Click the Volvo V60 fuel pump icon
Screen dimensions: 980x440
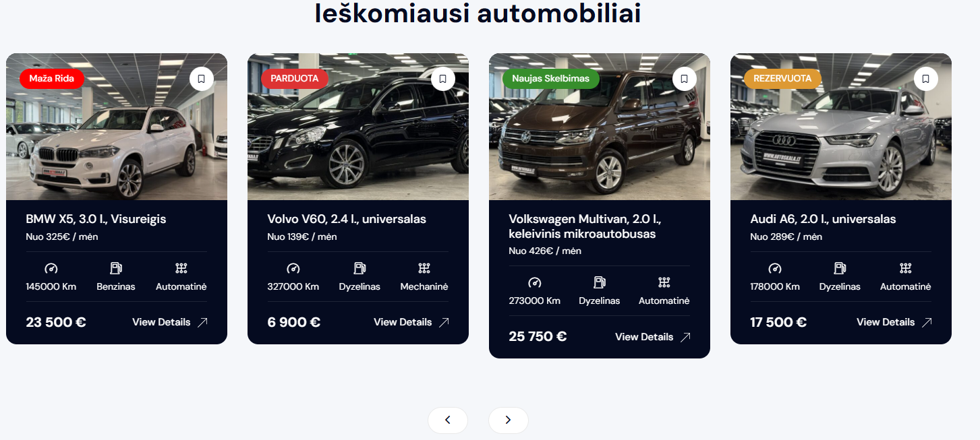point(359,268)
